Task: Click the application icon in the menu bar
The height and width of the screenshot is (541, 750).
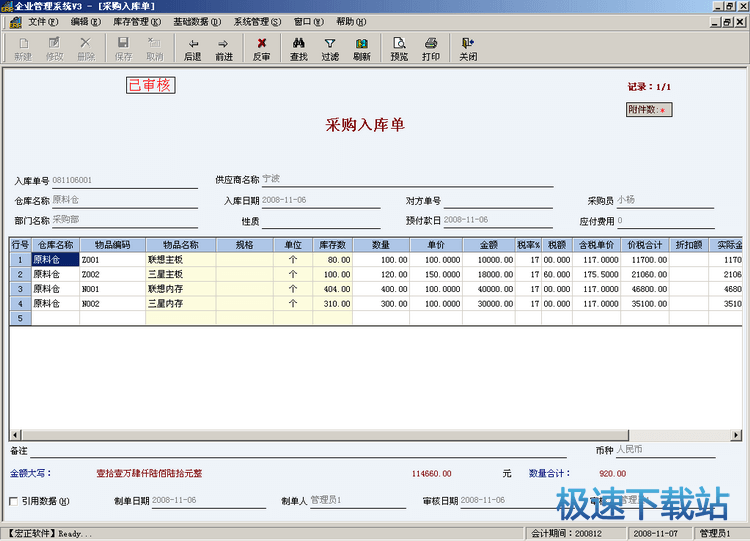Action: [x=16, y=22]
